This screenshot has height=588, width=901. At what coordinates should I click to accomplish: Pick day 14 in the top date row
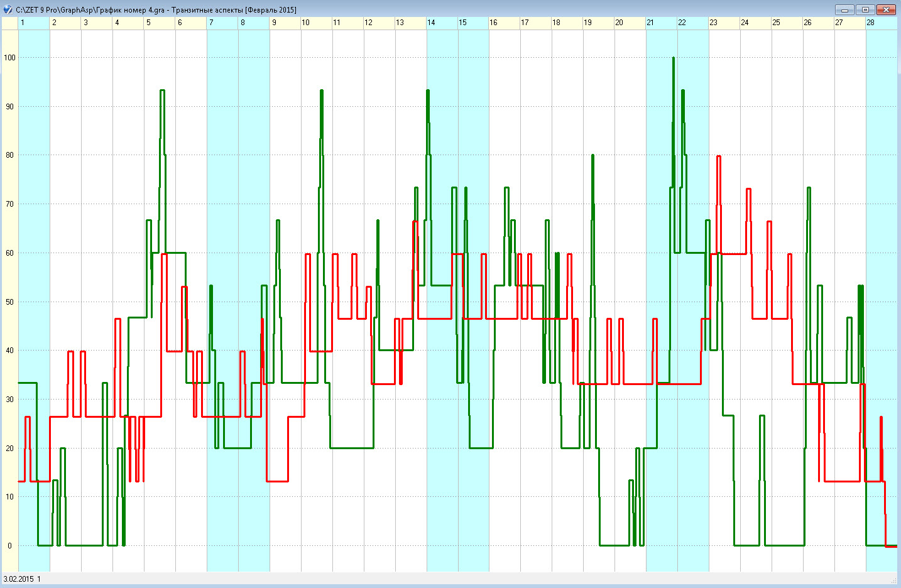pyautogui.click(x=442, y=23)
